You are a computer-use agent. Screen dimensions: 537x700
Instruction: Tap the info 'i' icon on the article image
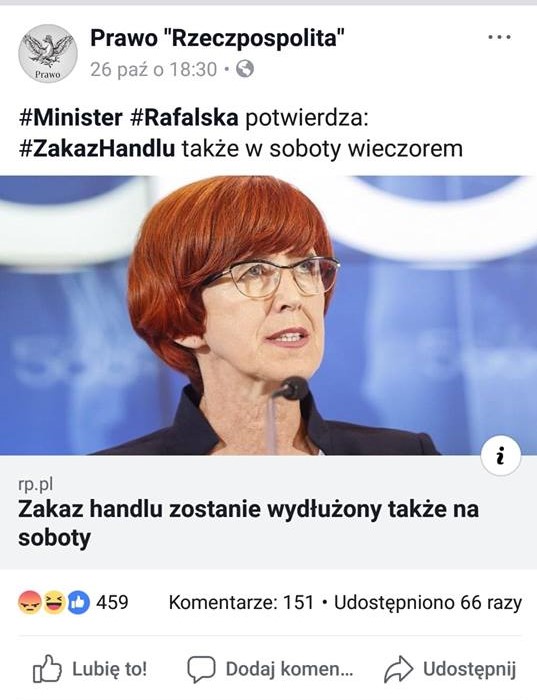point(500,456)
